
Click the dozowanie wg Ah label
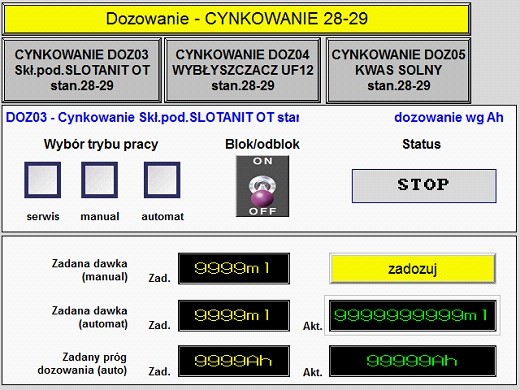(x=449, y=118)
